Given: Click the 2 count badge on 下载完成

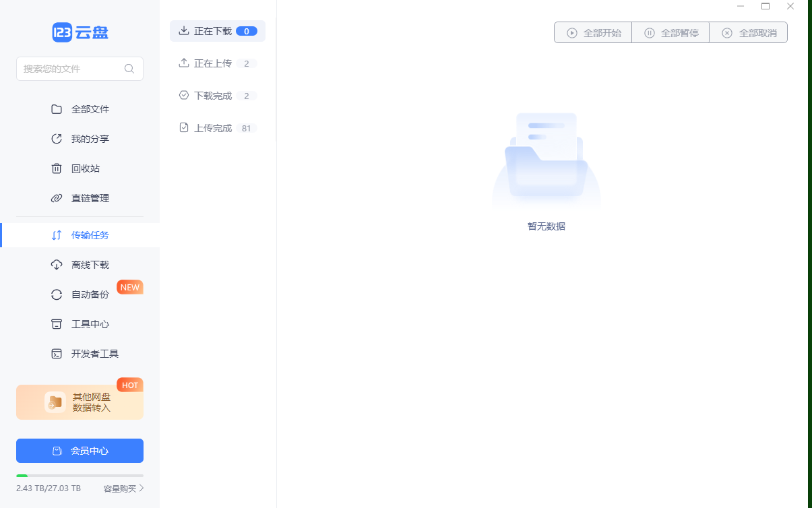Looking at the screenshot, I should (x=247, y=96).
